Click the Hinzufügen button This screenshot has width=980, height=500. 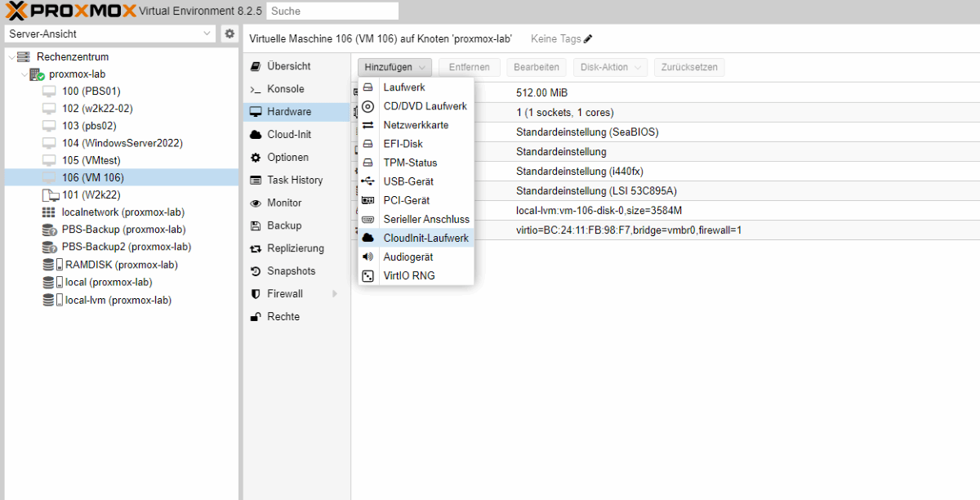pyautogui.click(x=394, y=67)
